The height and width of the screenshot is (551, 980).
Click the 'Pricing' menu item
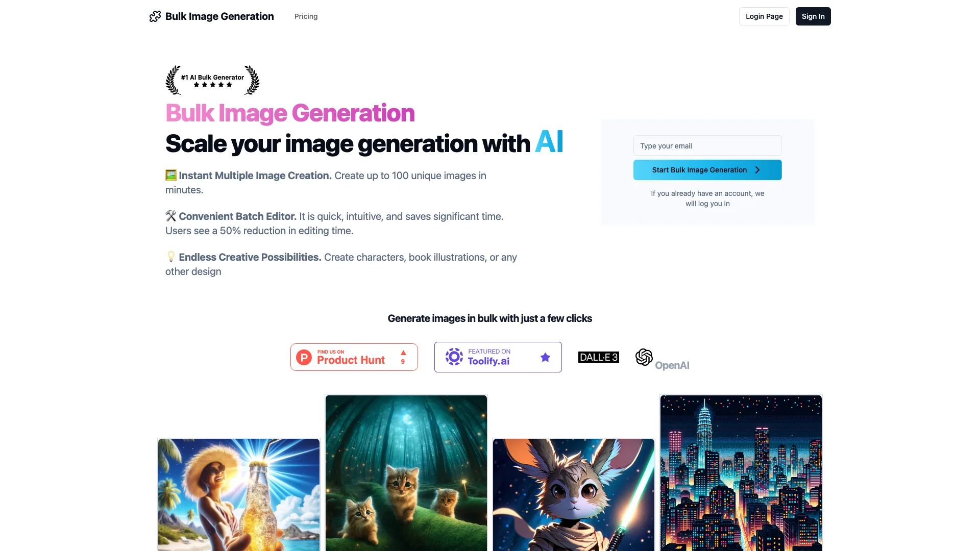(x=306, y=16)
